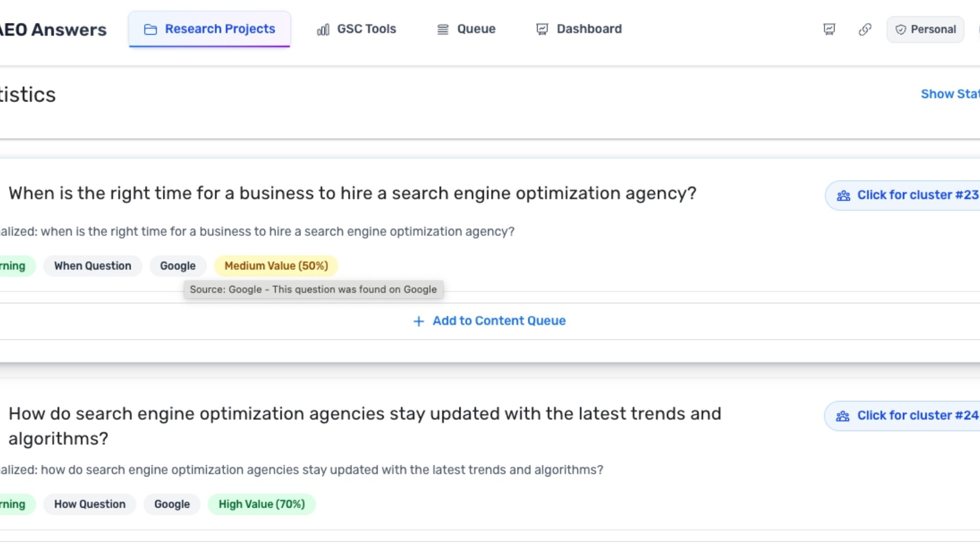Image resolution: width=980 pixels, height=551 pixels.
Task: Click the folder icon in Research Projects
Action: pos(150,30)
